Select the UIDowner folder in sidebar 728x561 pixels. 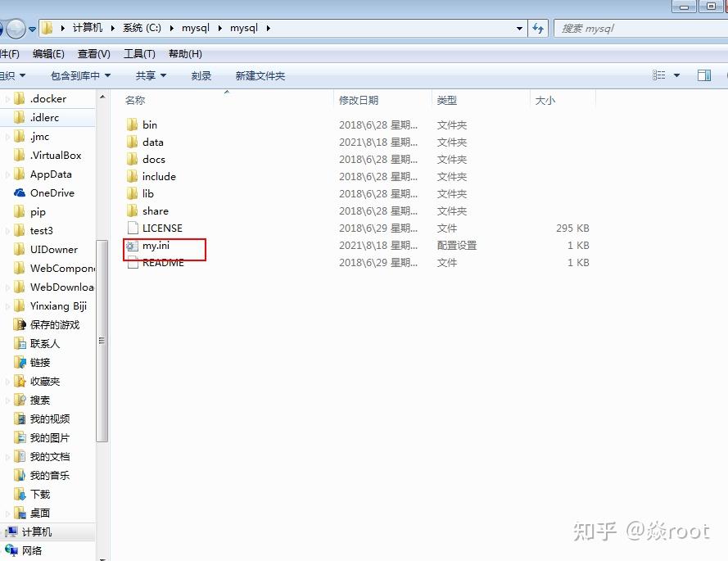point(54,250)
